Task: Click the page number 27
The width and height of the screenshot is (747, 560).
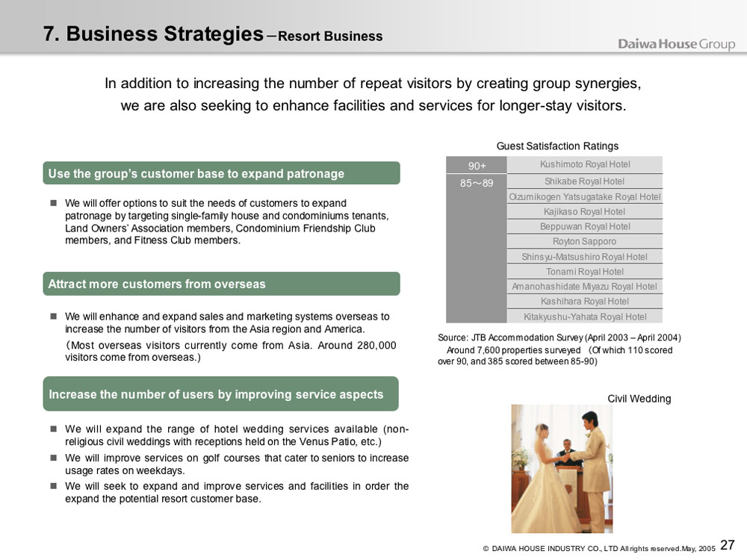Action: 728,545
